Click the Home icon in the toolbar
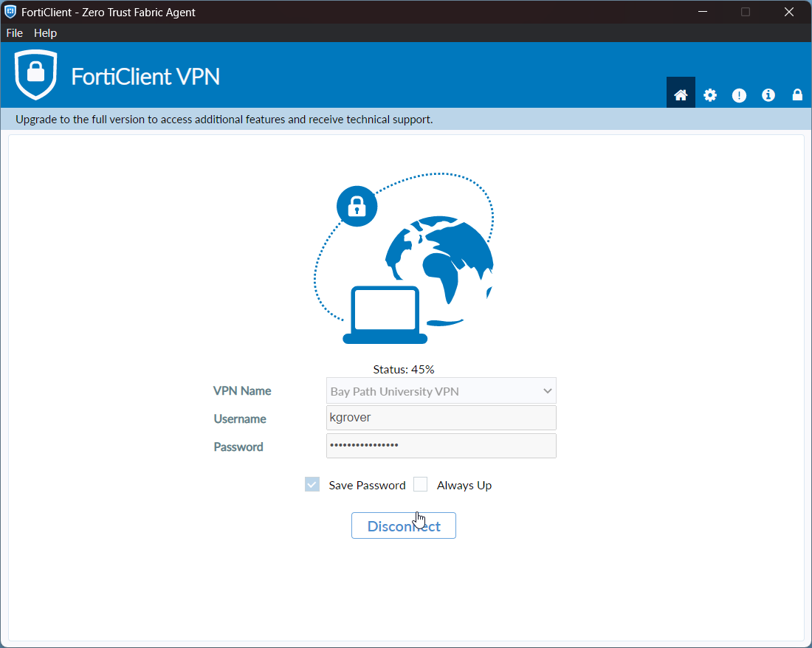812x648 pixels. (681, 94)
